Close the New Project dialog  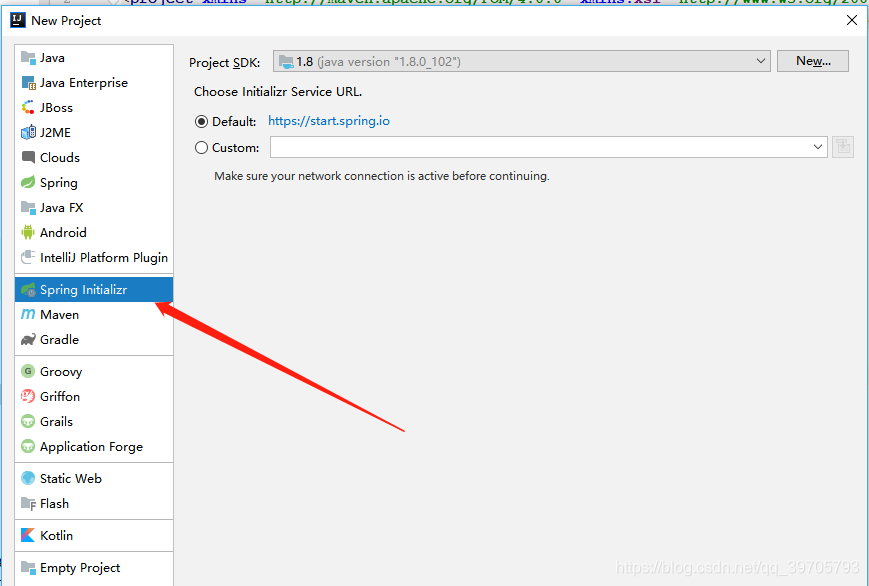point(852,21)
